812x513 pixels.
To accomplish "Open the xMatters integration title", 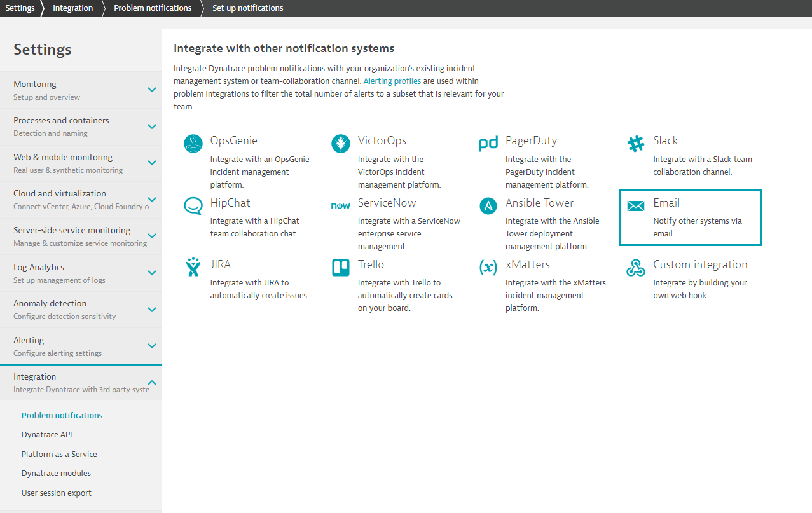I will (x=528, y=264).
